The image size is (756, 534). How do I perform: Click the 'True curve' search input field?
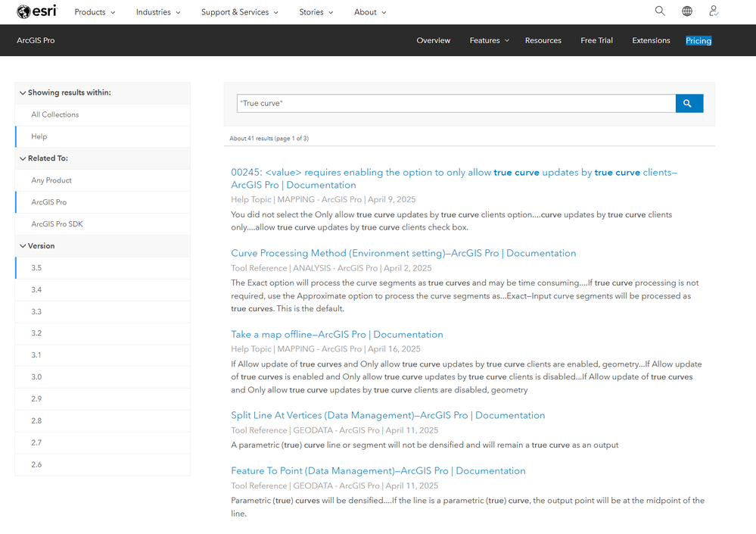(456, 103)
